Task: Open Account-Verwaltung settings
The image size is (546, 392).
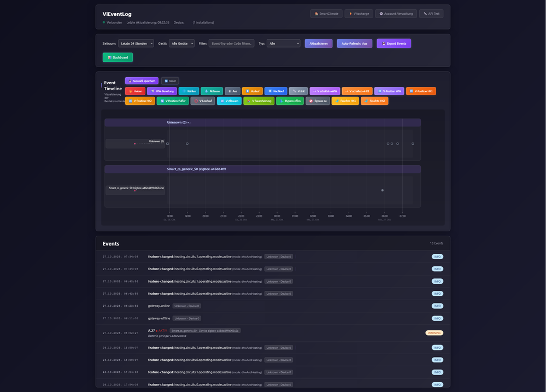Action: [396, 14]
